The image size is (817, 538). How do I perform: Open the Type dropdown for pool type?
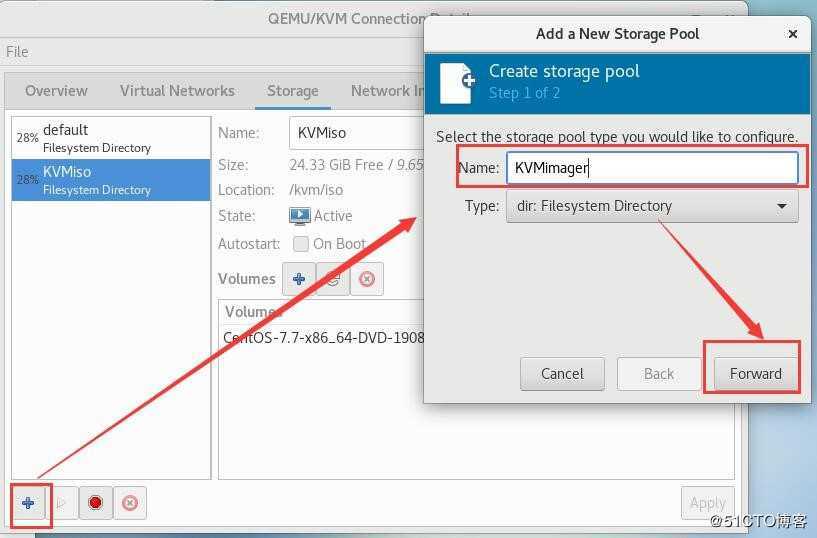point(652,206)
